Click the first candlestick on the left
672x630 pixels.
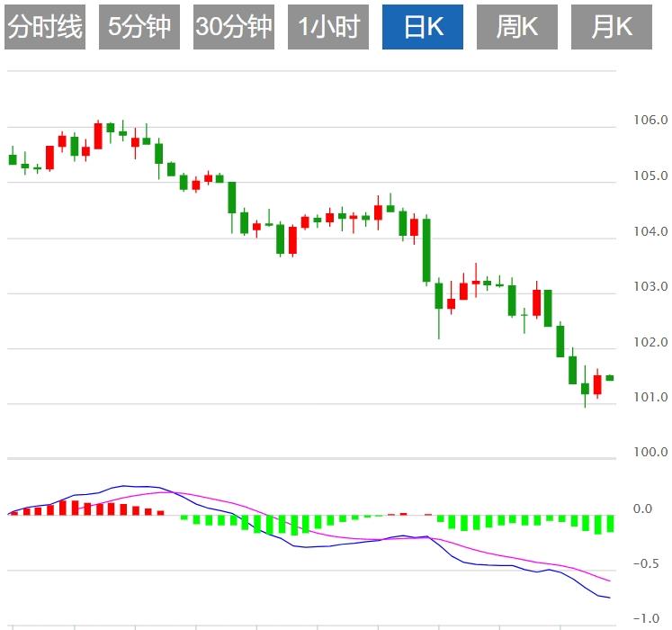point(13,159)
